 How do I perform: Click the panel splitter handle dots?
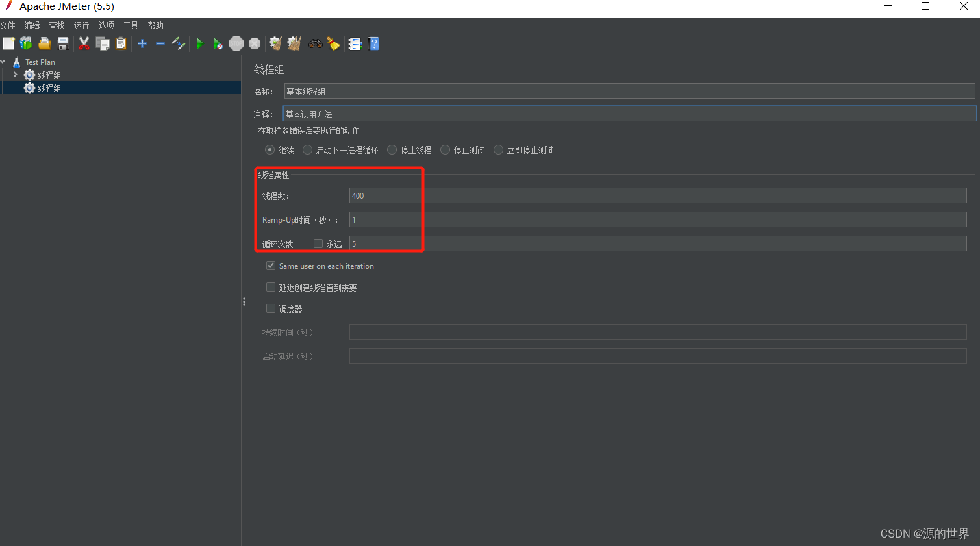(244, 301)
